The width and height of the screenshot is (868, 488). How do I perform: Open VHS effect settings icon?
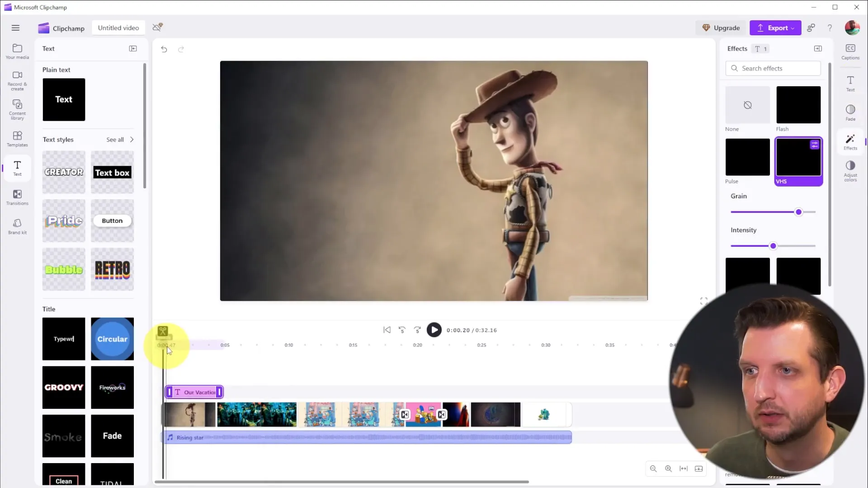[815, 145]
